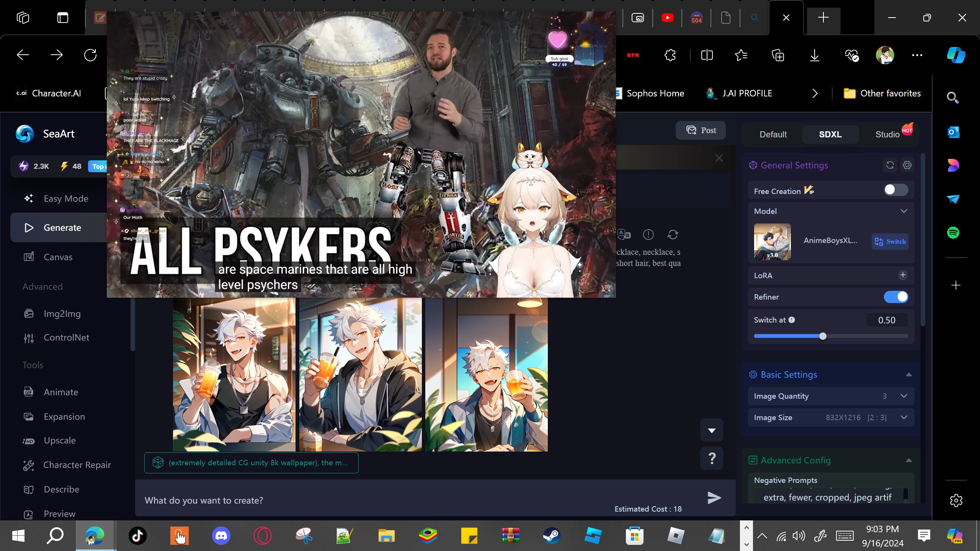Toggle the Refiner switch off
Viewport: 980px width, 551px height.
tap(896, 297)
